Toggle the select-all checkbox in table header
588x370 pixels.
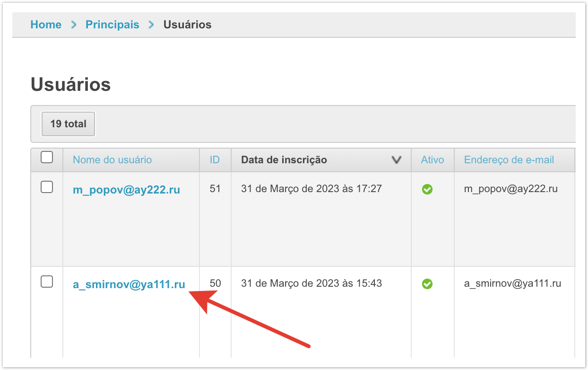(x=47, y=158)
